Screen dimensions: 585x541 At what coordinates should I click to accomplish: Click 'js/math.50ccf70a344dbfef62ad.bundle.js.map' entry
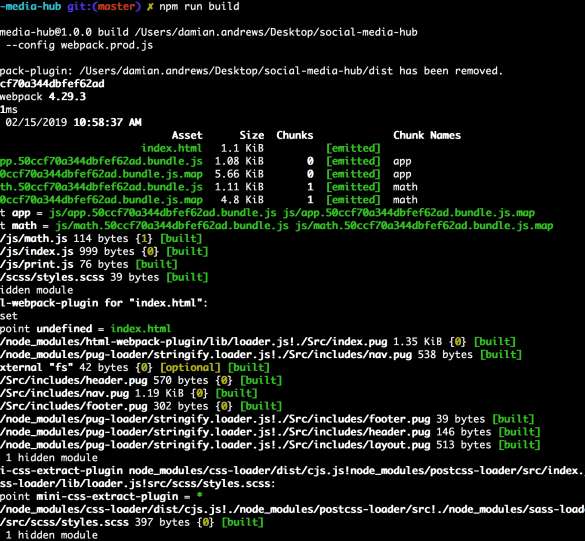(424, 226)
